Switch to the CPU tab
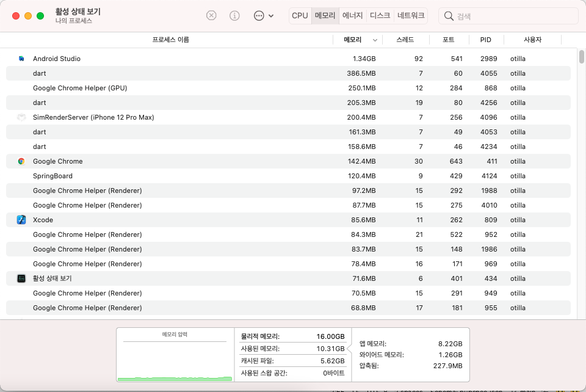 click(300, 16)
